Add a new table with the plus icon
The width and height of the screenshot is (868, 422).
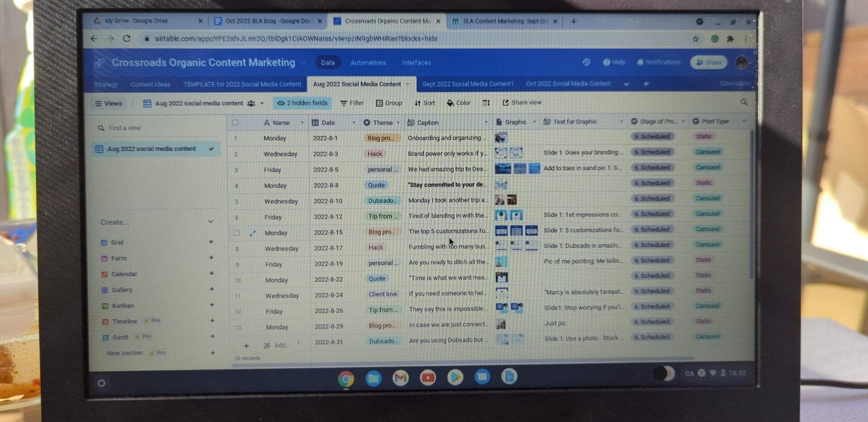(x=646, y=84)
